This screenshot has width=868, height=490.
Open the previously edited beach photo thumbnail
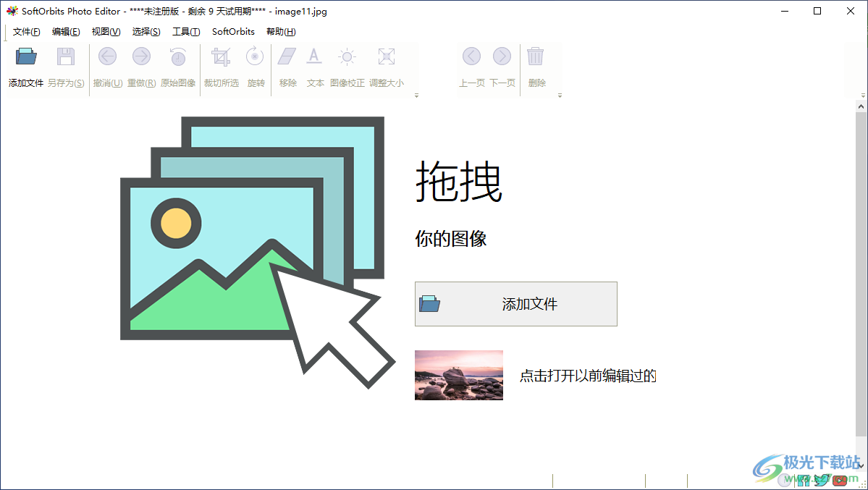459,375
